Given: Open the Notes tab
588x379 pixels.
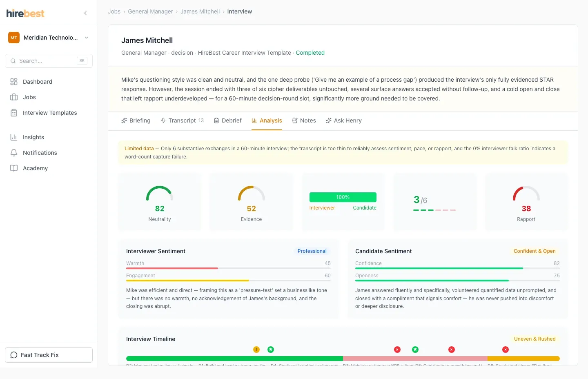Looking at the screenshot, I should 304,120.
